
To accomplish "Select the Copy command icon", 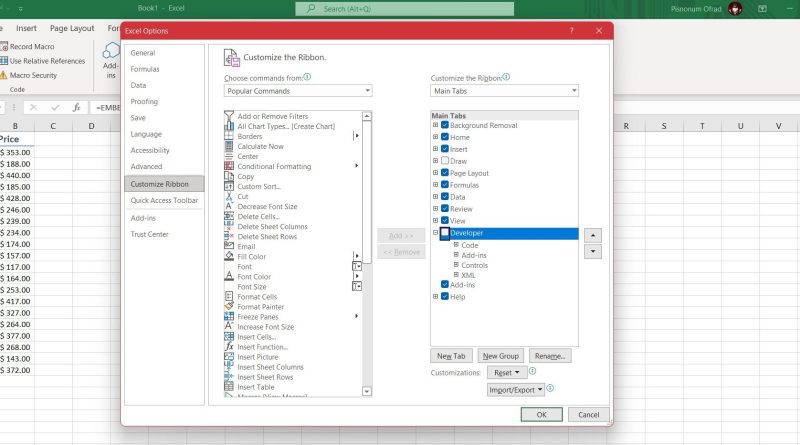I will (229, 176).
